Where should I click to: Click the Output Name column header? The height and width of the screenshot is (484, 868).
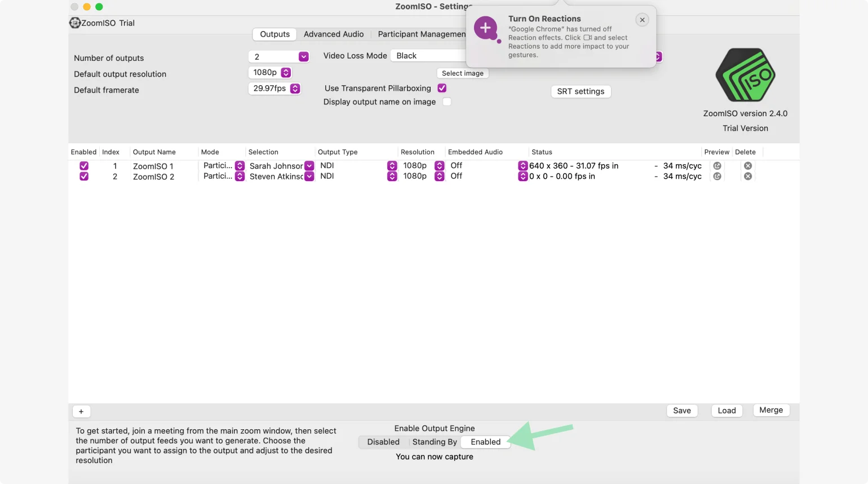pyautogui.click(x=154, y=152)
